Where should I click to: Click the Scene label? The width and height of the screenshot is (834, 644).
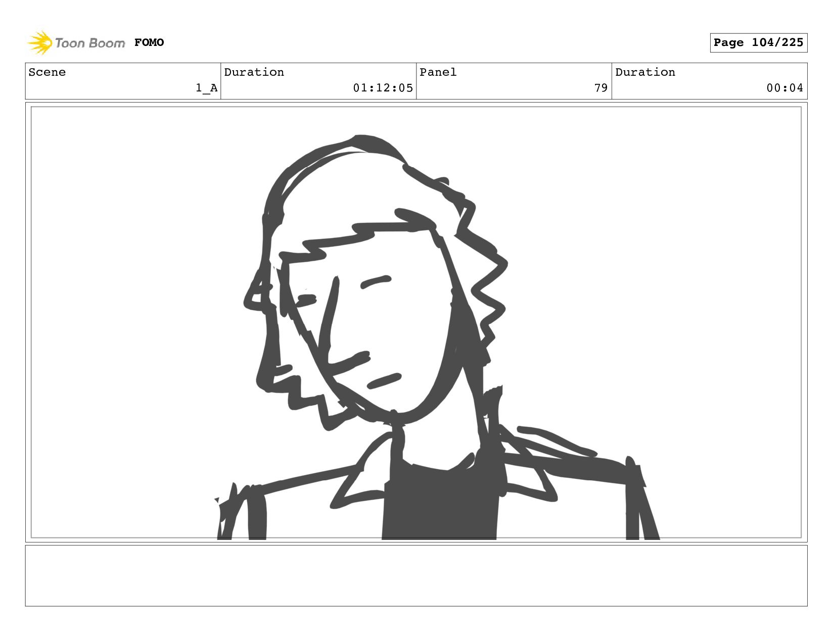pyautogui.click(x=47, y=72)
